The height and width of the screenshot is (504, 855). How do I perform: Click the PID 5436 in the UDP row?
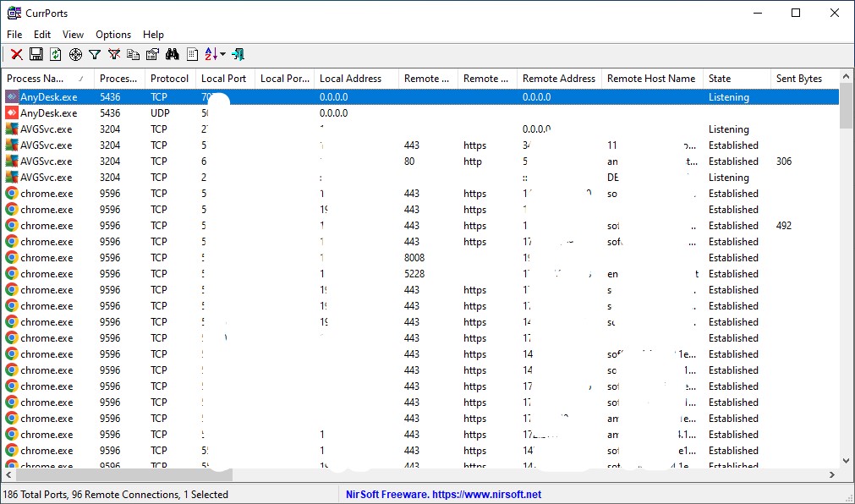pos(110,113)
